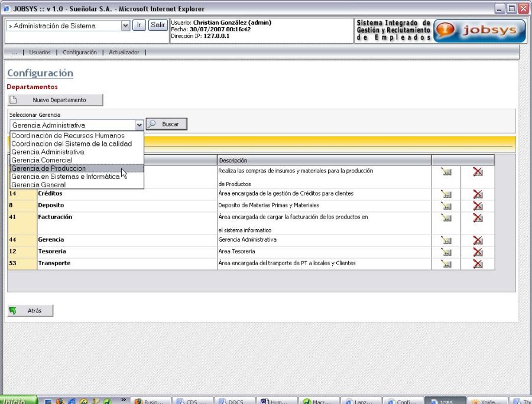Open the Windows Inicio start button
This screenshot has width=532, height=404.
[17, 400]
